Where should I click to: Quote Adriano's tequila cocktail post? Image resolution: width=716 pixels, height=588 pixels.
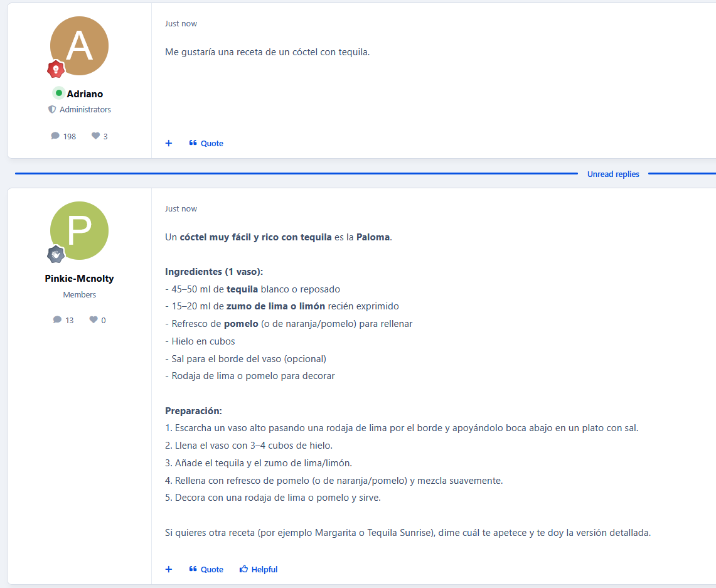(206, 144)
